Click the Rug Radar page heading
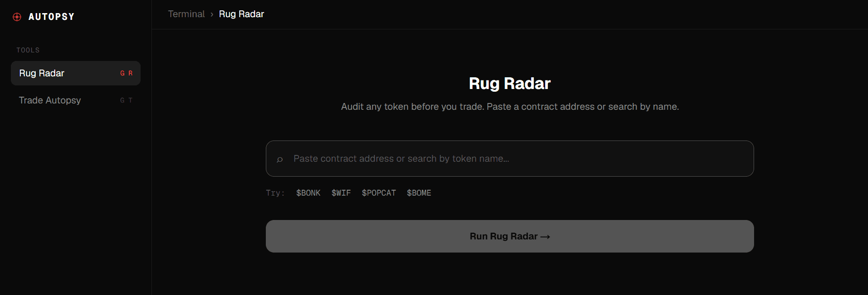Screen dimensions: 868x295 pos(509,84)
